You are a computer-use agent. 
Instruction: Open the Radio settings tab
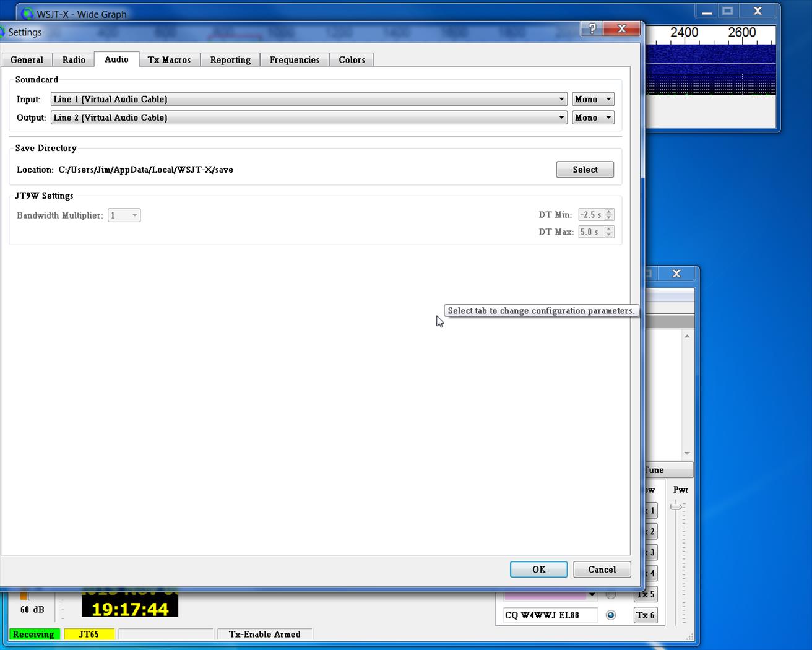(74, 60)
